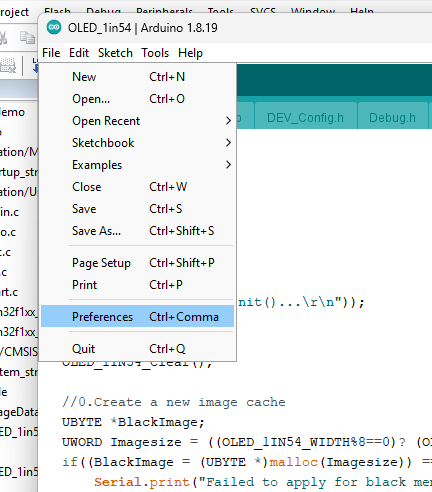432x492 pixels.
Task: Select in.c file in background project tree
Action: coord(9,212)
